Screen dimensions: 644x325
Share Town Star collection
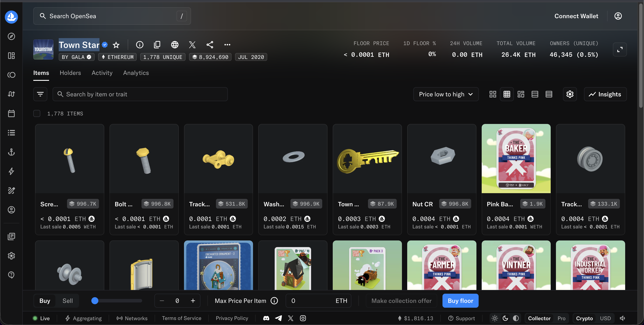(x=210, y=45)
